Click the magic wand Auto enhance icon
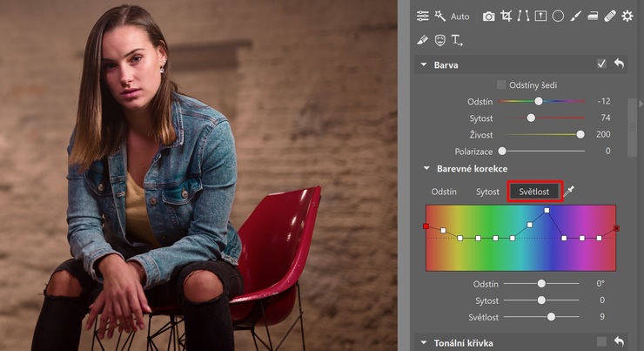 click(x=439, y=16)
